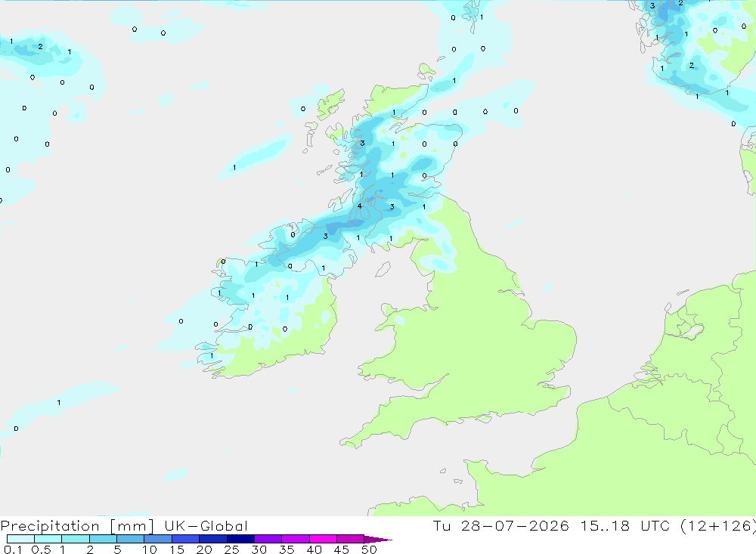The height and width of the screenshot is (554, 756).
Task: Click the 25–30 mm legend swatch
Action: click(240, 539)
